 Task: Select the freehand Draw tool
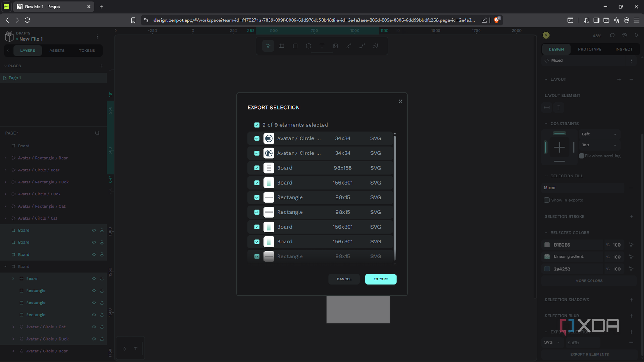click(x=349, y=46)
